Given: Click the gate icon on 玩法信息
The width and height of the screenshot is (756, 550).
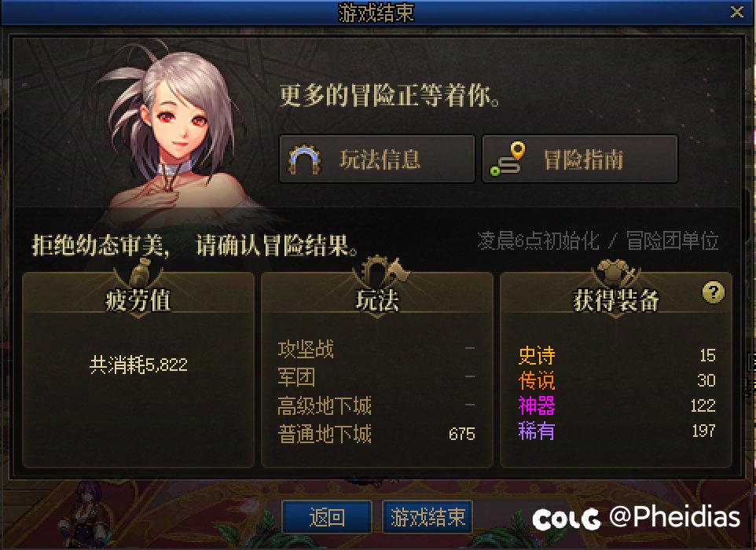Looking at the screenshot, I should click(304, 159).
